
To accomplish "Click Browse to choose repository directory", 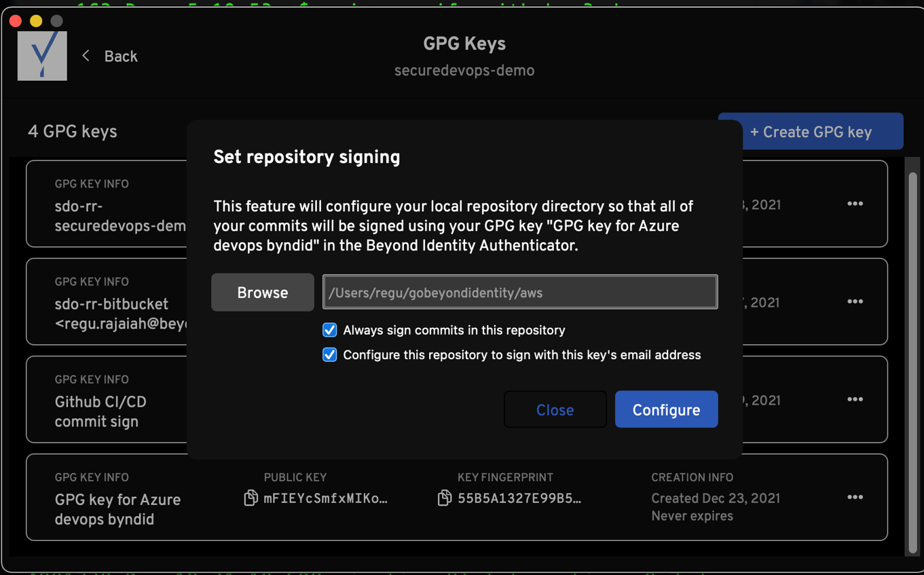I will (x=262, y=293).
